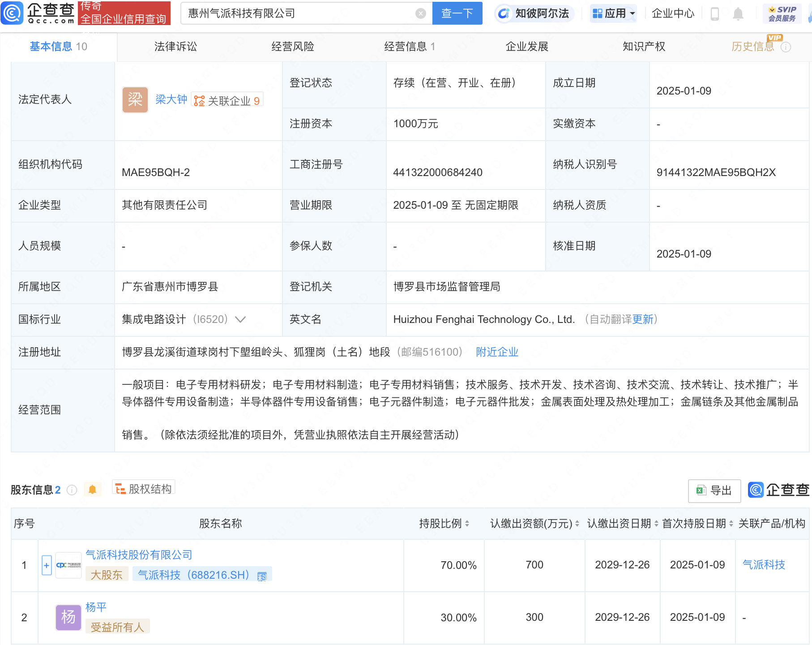Image resolution: width=812 pixels, height=645 pixels.
Task: Export shareholder list via 导出
Action: (x=714, y=490)
